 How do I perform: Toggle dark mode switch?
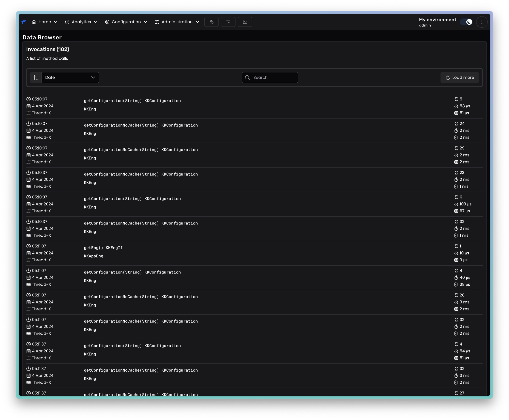tap(466, 22)
